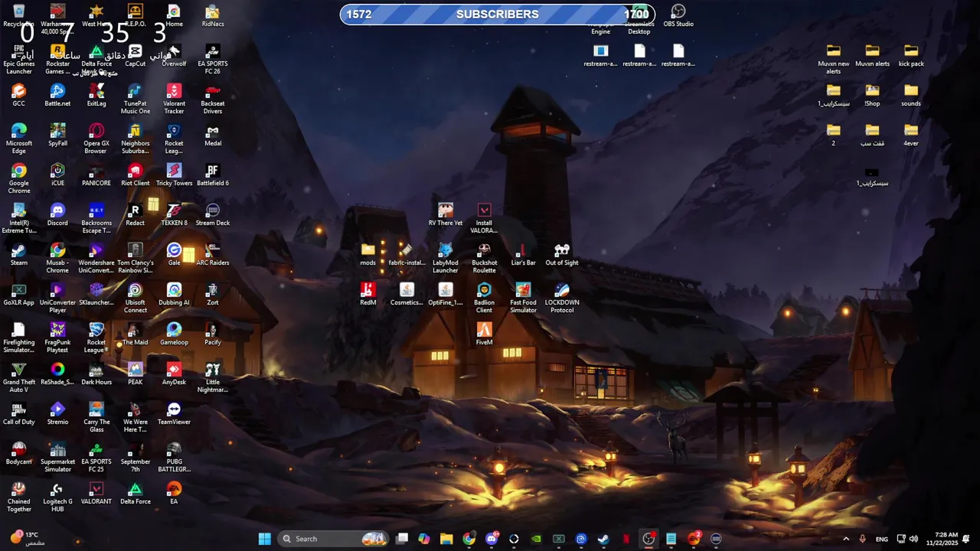This screenshot has height=551, width=980.
Task: Click the taskbar Search box
Action: tap(333, 539)
